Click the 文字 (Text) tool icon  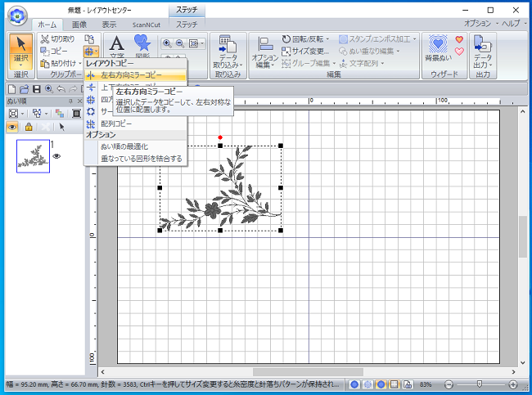(x=117, y=44)
